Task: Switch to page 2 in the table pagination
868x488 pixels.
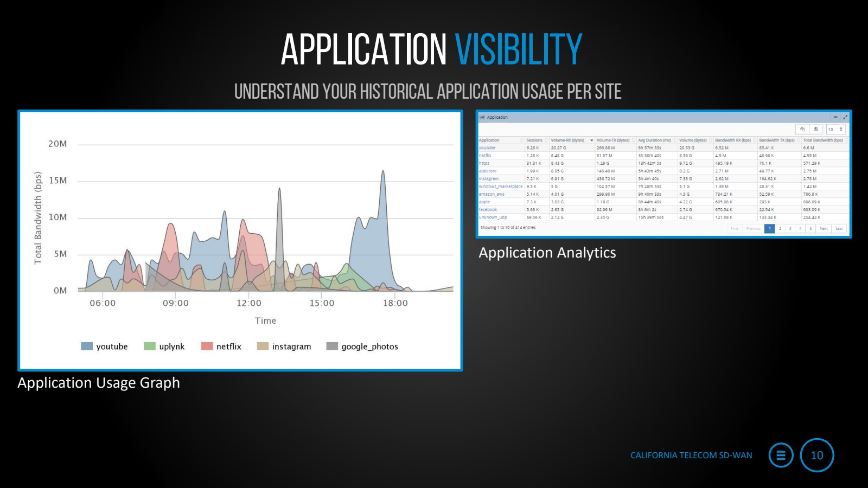Action: point(780,228)
